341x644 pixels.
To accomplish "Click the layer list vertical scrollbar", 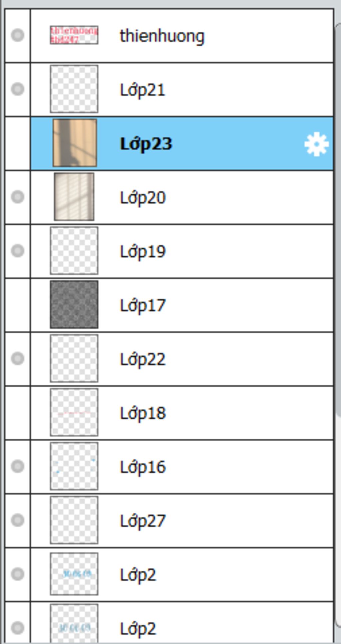I will point(338,333).
